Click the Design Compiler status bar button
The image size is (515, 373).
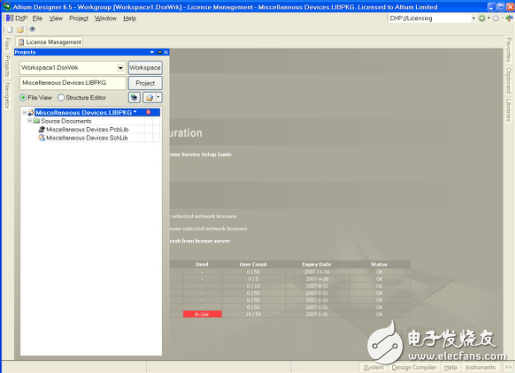click(x=414, y=367)
